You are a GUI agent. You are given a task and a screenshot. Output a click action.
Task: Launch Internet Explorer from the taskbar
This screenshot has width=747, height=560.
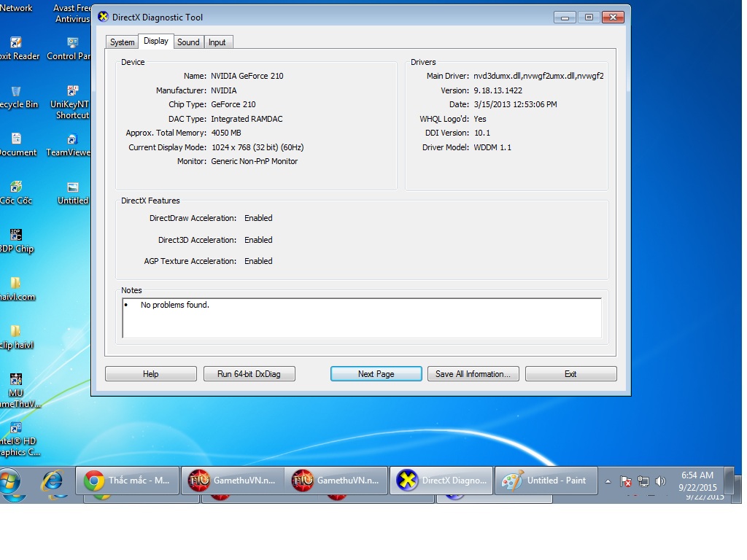(52, 481)
